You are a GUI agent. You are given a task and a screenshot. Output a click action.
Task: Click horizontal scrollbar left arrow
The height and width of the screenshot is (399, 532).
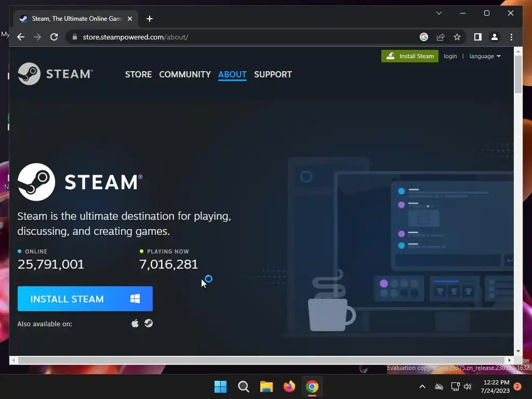coord(13,361)
